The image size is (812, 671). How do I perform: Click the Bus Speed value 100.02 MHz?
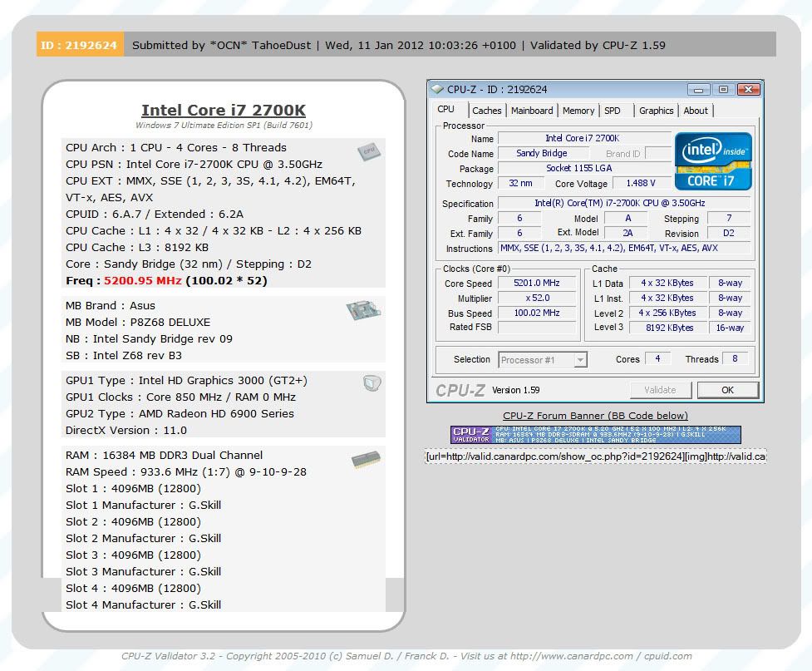tap(537, 313)
